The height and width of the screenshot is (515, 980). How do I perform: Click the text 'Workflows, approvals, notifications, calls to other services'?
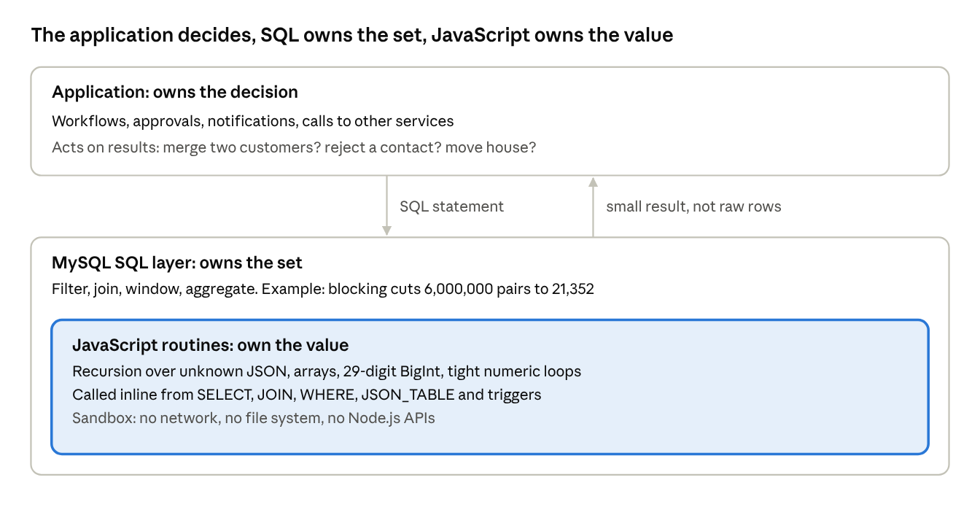253,121
